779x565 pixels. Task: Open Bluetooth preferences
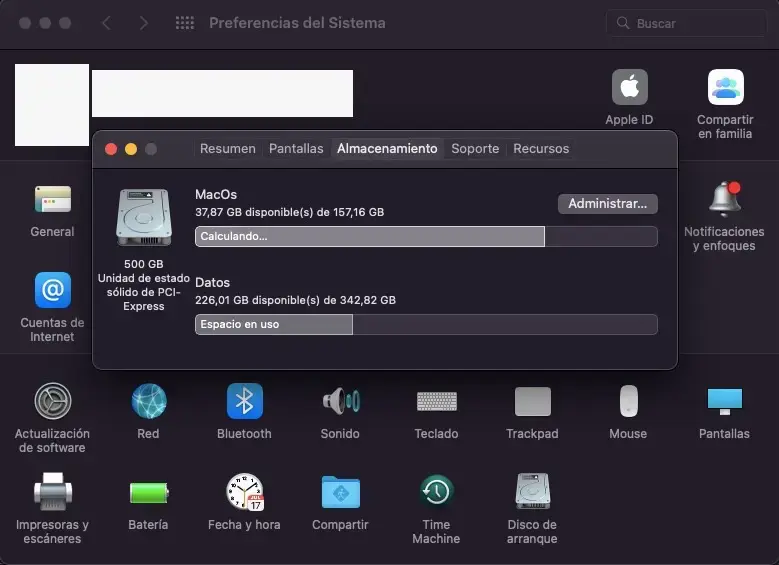244,401
